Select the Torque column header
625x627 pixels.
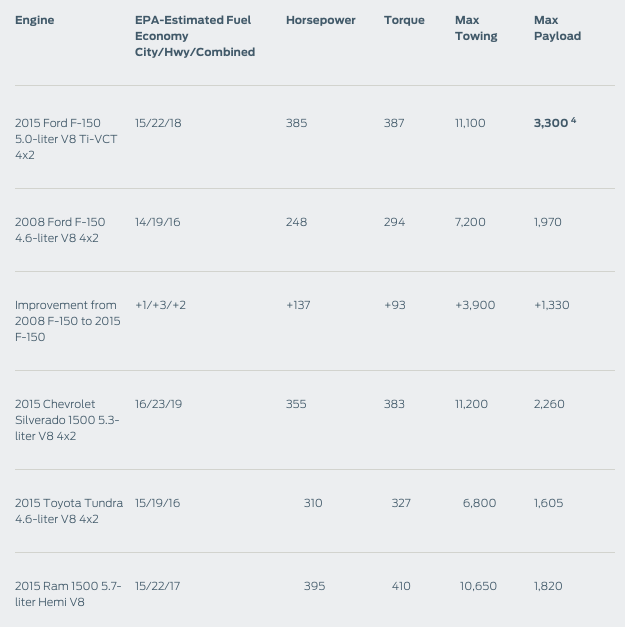(404, 20)
